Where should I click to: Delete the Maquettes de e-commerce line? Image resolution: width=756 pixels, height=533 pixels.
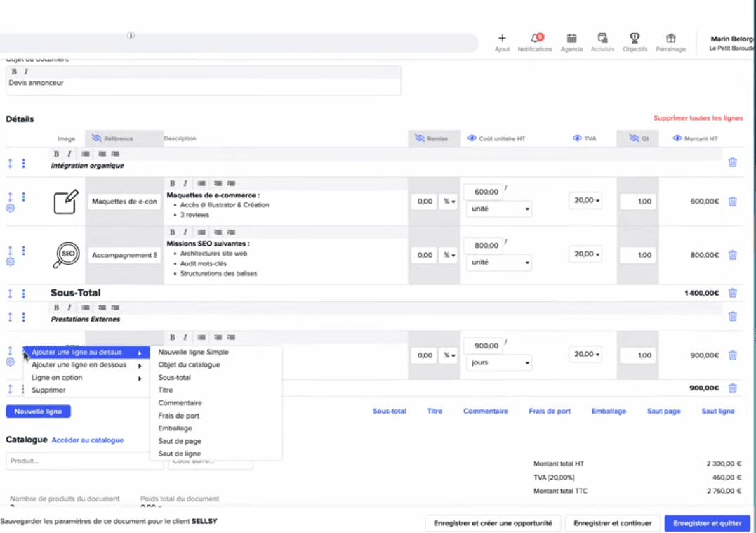coord(732,201)
